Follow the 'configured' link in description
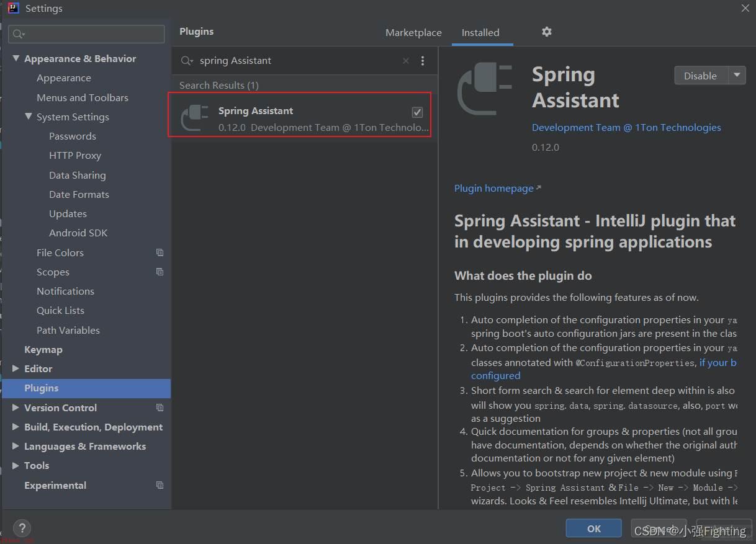The width and height of the screenshot is (756, 544). tap(495, 375)
